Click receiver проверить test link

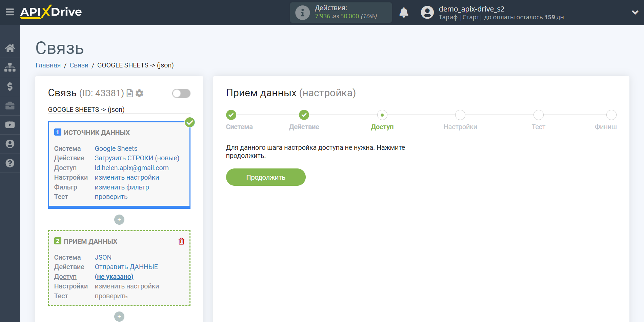point(111,296)
